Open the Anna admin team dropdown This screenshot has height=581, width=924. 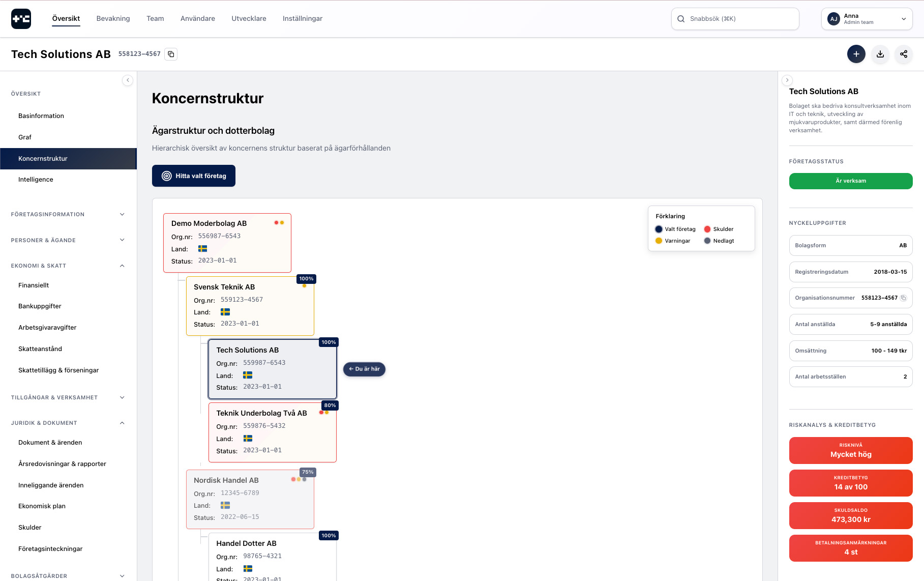[x=866, y=18]
